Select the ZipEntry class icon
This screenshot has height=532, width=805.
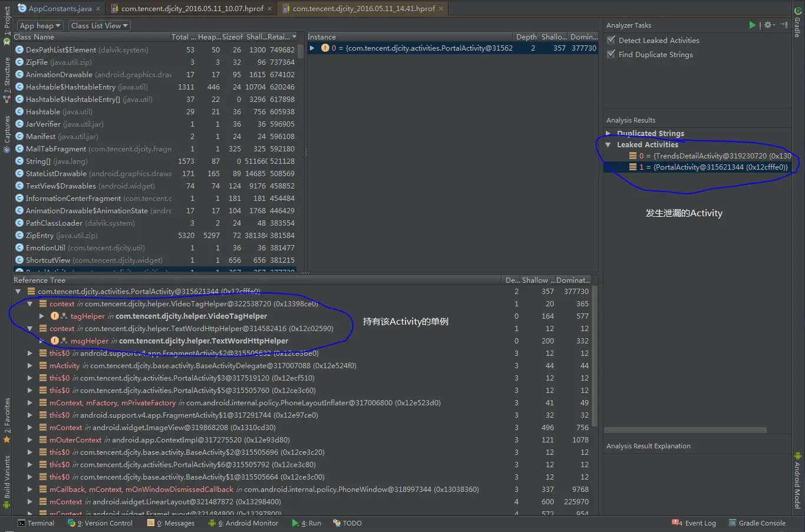pos(19,235)
